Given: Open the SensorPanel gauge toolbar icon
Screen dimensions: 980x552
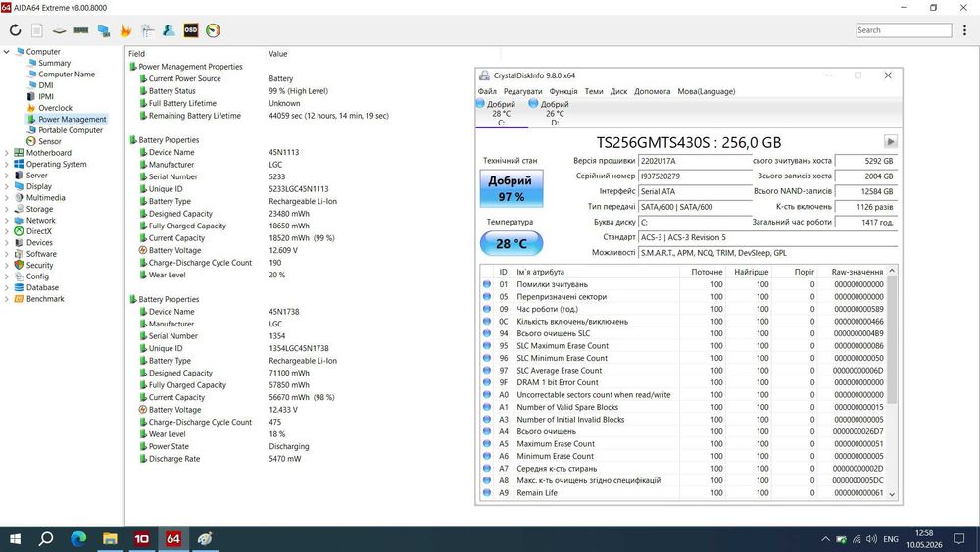Looking at the screenshot, I should pyautogui.click(x=213, y=30).
